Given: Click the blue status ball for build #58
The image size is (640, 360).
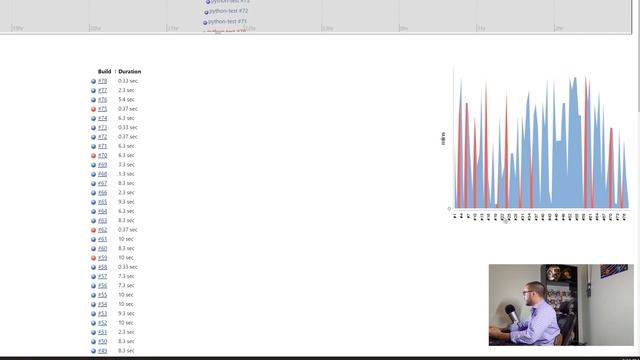Looking at the screenshot, I should (93, 267).
